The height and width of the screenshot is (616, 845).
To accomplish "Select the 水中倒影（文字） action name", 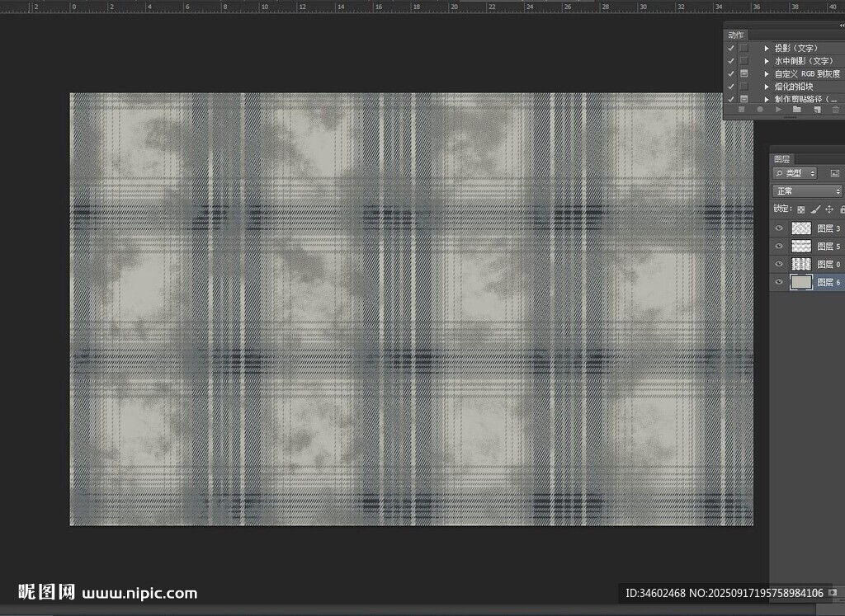I will (804, 61).
